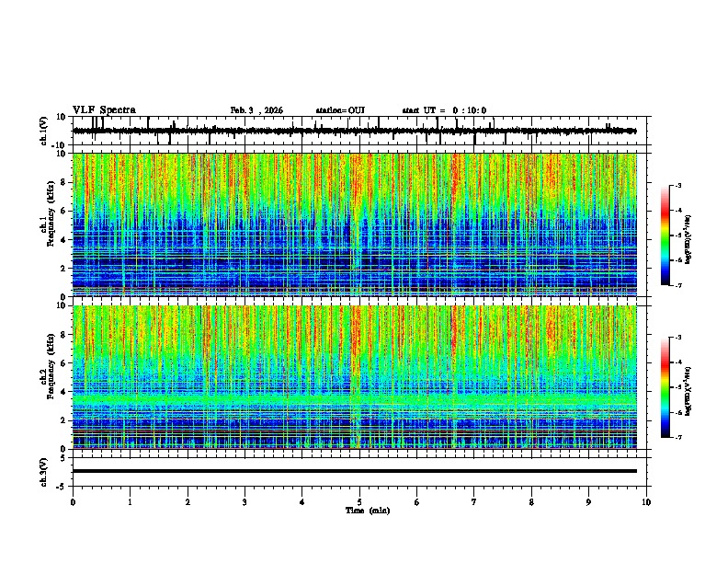Click the "-7" tick on ch.2 colorbar
This screenshot has width=728, height=563.
pos(678,437)
